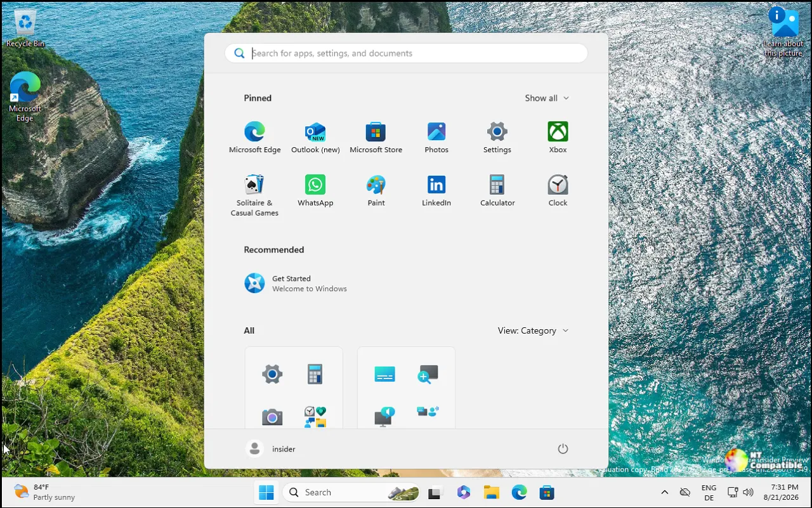This screenshot has height=508, width=812.
Task: Open Microsoft Edge from pinned apps
Action: click(254, 138)
